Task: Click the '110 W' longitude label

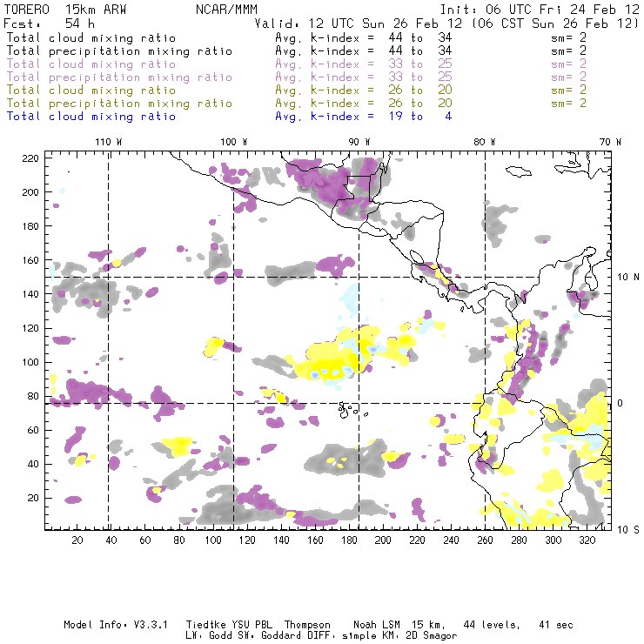Action: tap(109, 142)
